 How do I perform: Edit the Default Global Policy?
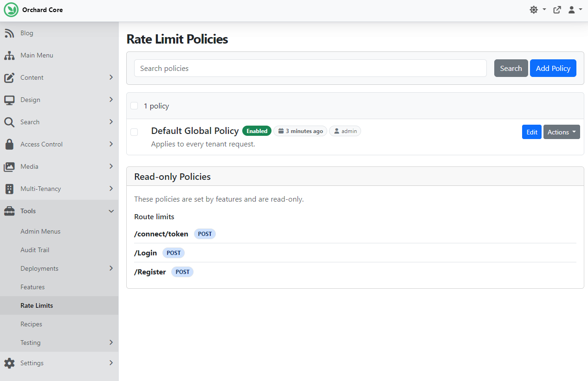(532, 132)
